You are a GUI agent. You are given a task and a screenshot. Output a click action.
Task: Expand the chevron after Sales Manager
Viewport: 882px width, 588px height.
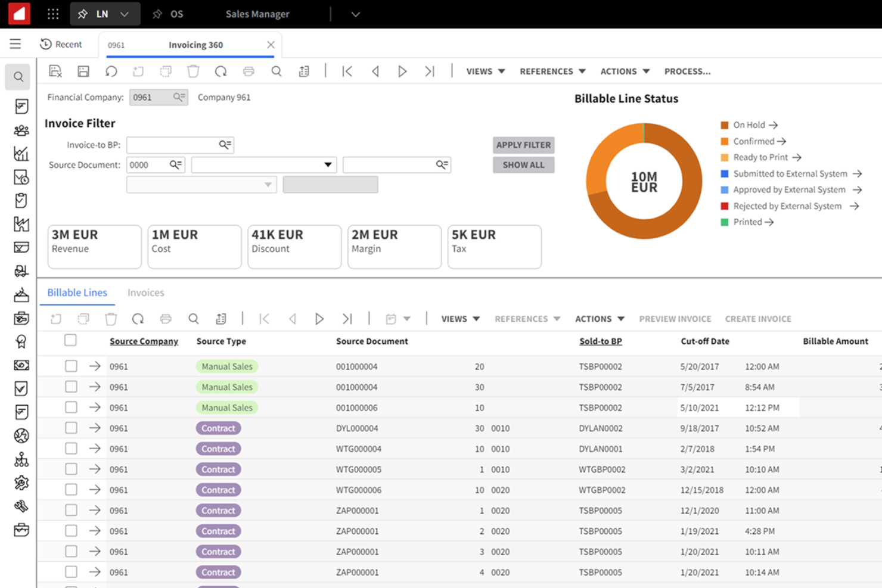pos(355,14)
